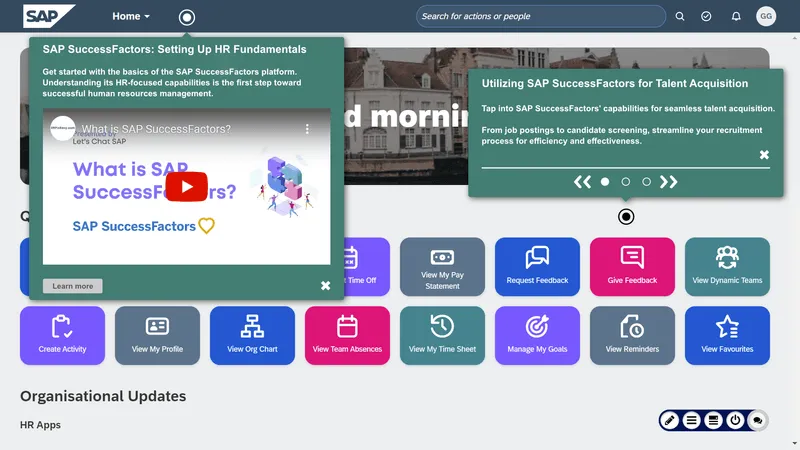The image size is (800, 450).
Task: Open the View My Pay Statement tile
Action: click(x=442, y=267)
